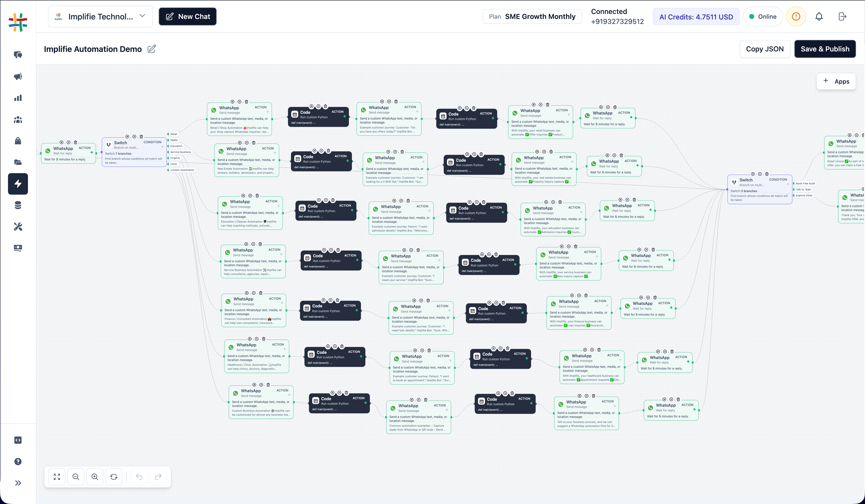Pause the Service Business Automation WhatsApp node
This screenshot has height=504, width=865.
click(253, 244)
